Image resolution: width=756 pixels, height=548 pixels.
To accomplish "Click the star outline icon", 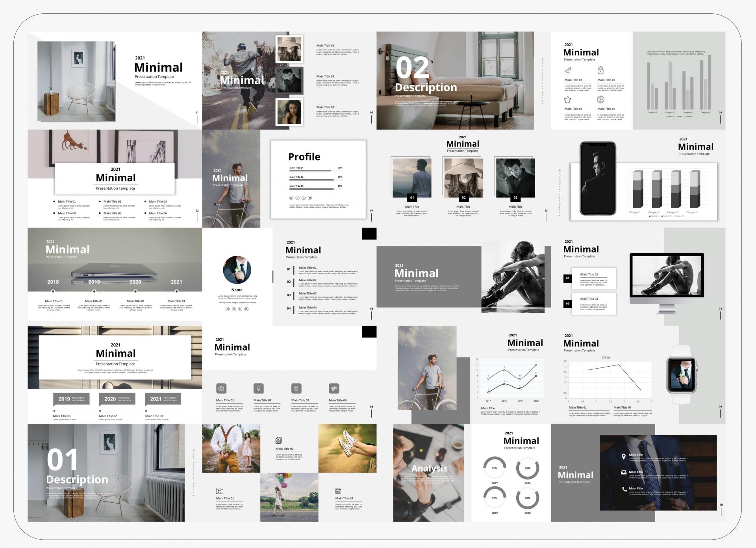I will [567, 100].
